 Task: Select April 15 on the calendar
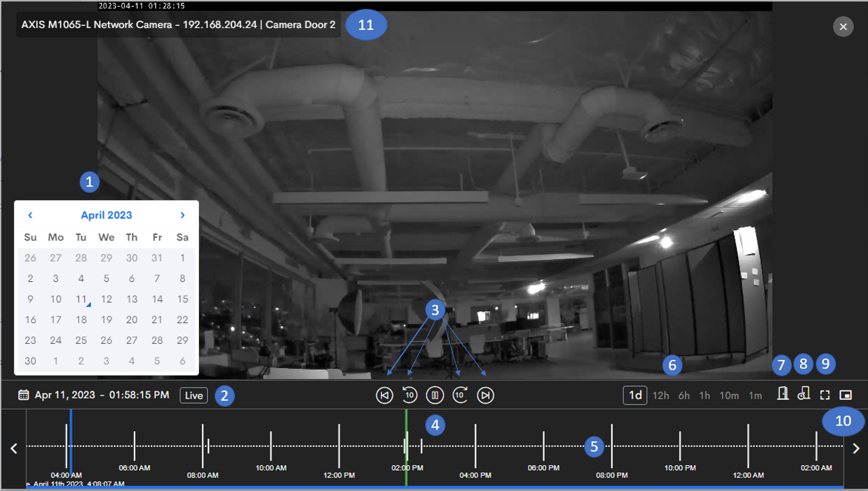click(x=182, y=299)
